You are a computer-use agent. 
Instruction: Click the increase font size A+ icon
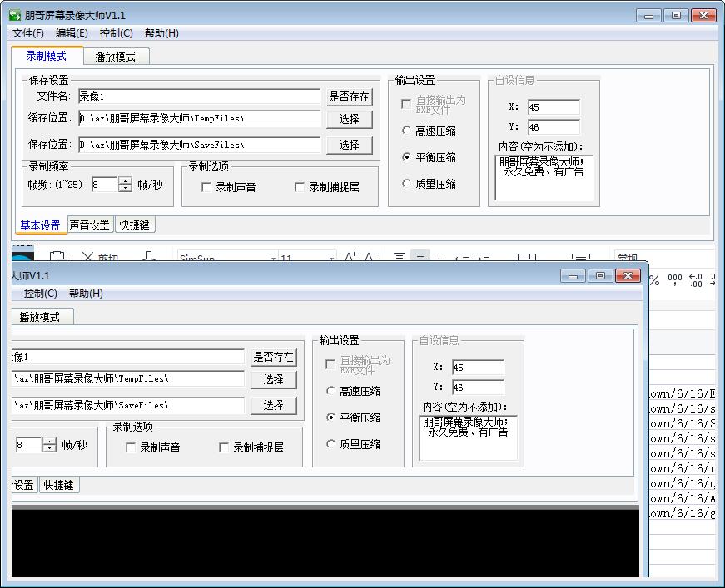pyautogui.click(x=350, y=257)
